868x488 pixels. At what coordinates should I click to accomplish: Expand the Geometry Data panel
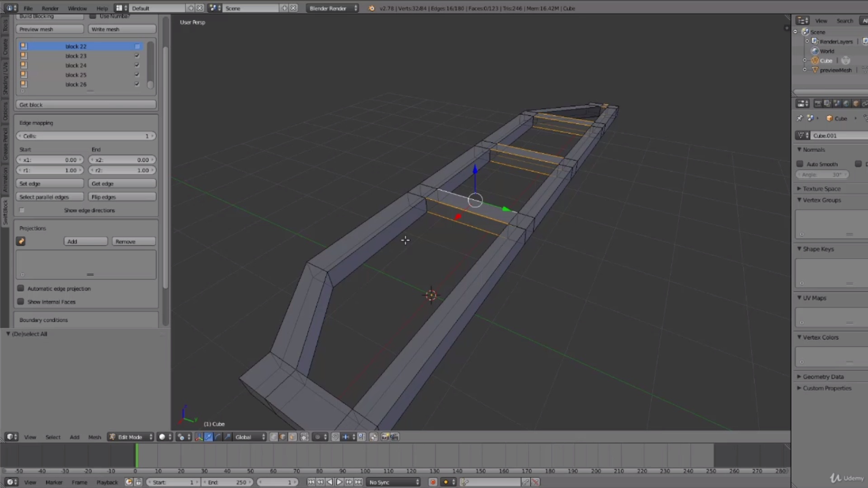pos(823,376)
